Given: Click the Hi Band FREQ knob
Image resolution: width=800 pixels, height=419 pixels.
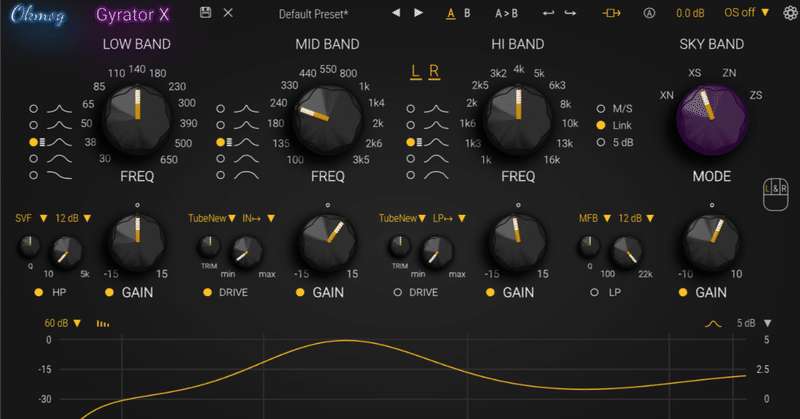Looking at the screenshot, I should pos(518,119).
